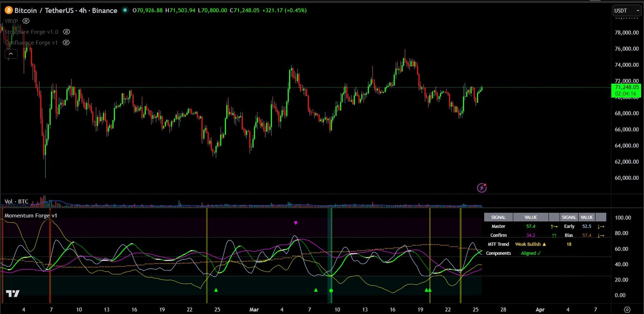Click the Master signal row label
Image resolution: width=644 pixels, height=314 pixels.
(x=498, y=226)
